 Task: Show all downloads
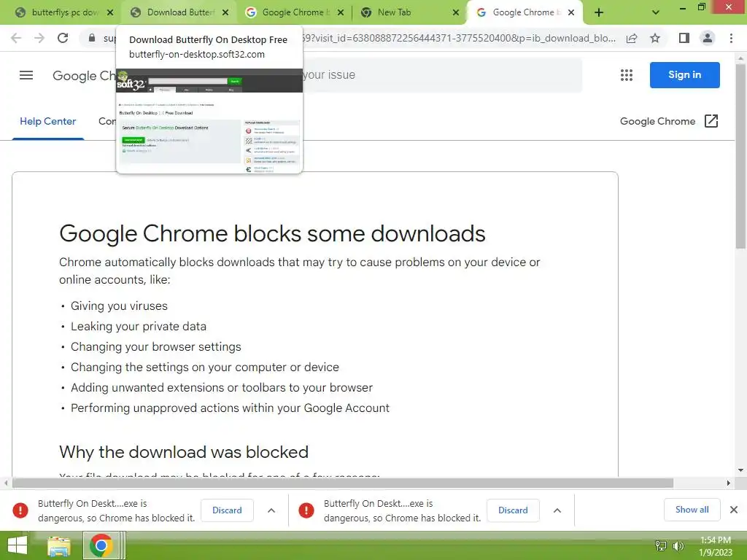[692, 510]
